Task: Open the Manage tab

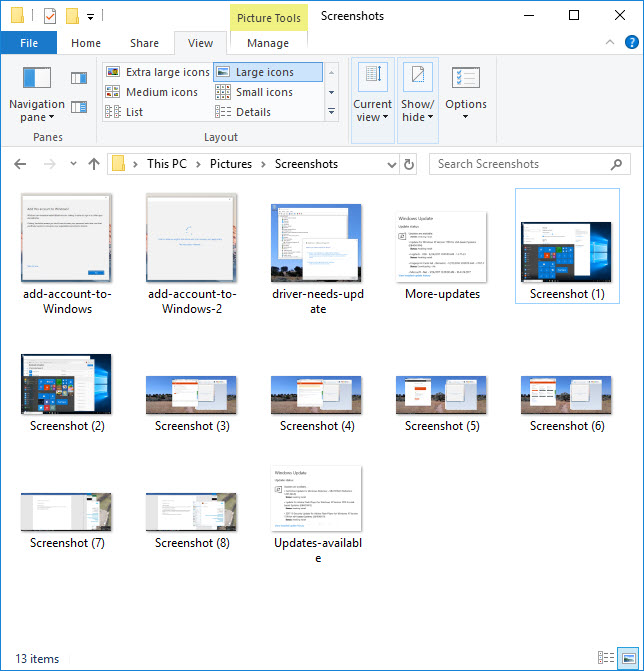Action: pyautogui.click(x=268, y=43)
